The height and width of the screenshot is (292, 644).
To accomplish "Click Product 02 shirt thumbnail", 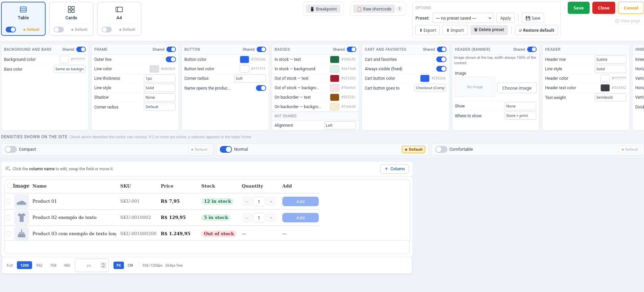I will click(22, 218).
